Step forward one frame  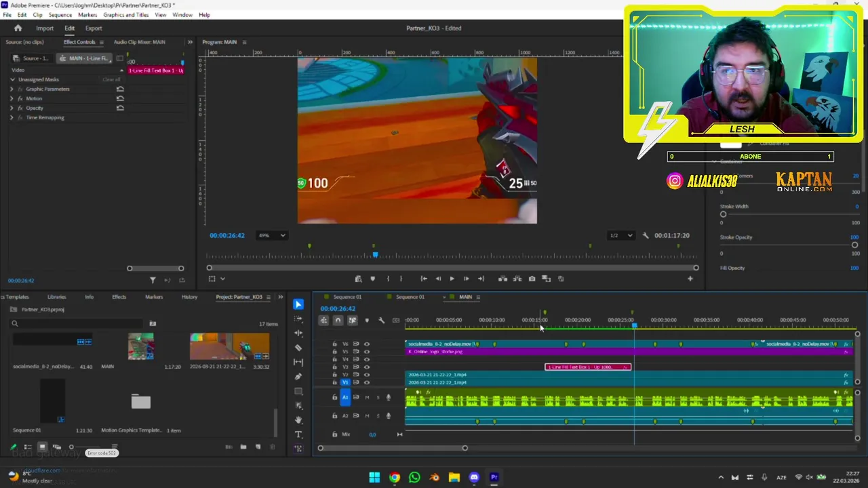(x=466, y=279)
